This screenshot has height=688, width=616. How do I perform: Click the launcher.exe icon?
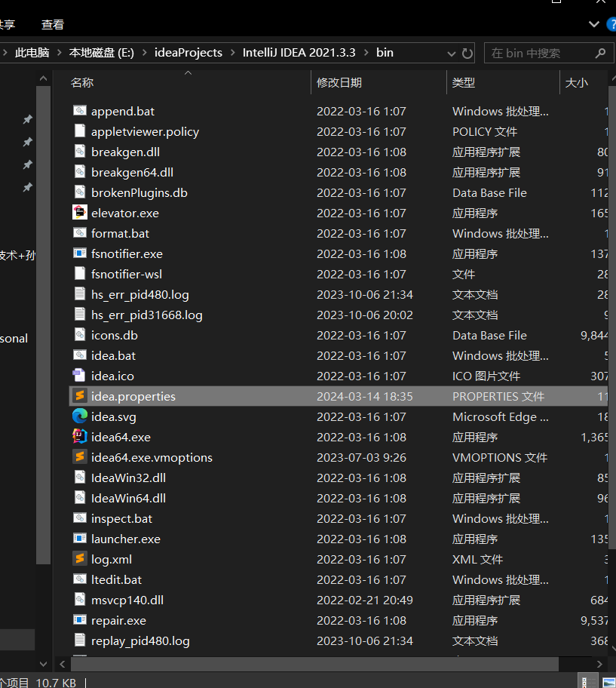point(79,539)
